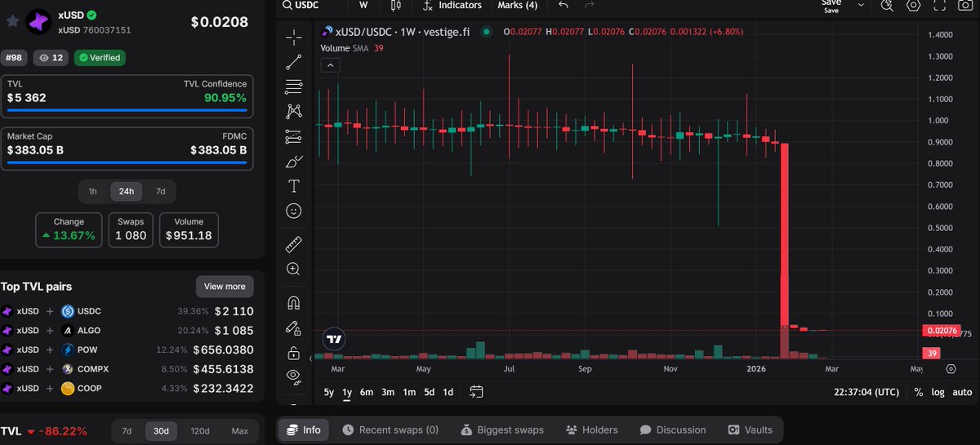Viewport: 980px width, 445px height.
Task: Switch to the Holders tab
Action: coord(591,429)
